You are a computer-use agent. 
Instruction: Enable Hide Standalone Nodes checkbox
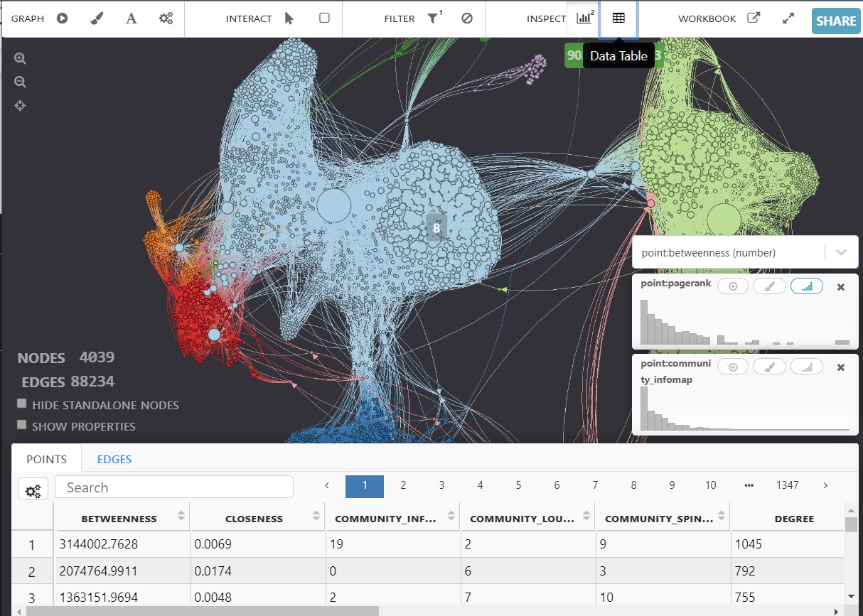pyautogui.click(x=22, y=404)
